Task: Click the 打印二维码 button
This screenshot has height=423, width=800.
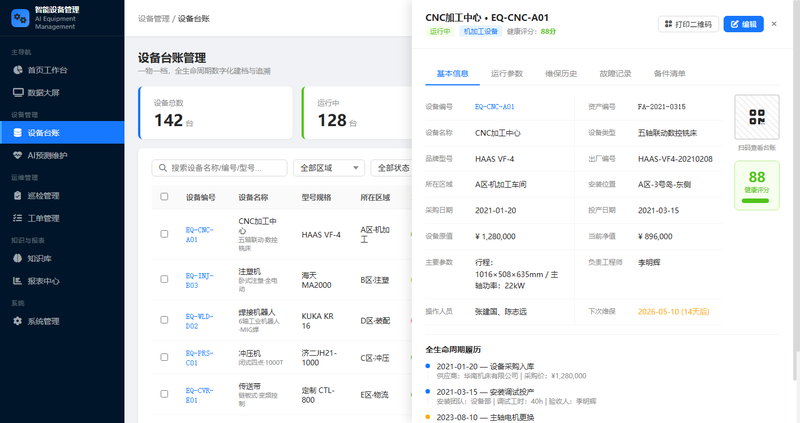Action: [688, 24]
